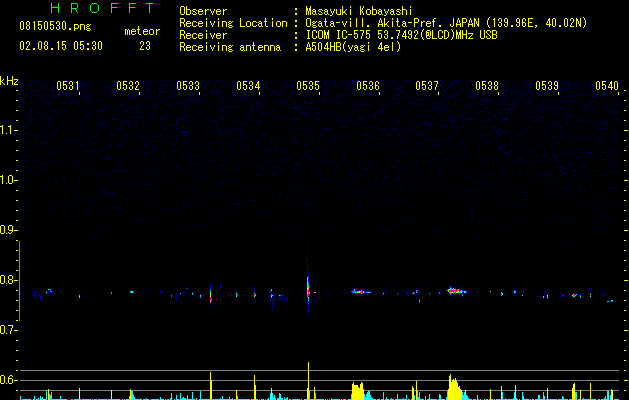Click the wide yellow intensity burst after 0537
Screen dimensions: 629x400
point(455,387)
